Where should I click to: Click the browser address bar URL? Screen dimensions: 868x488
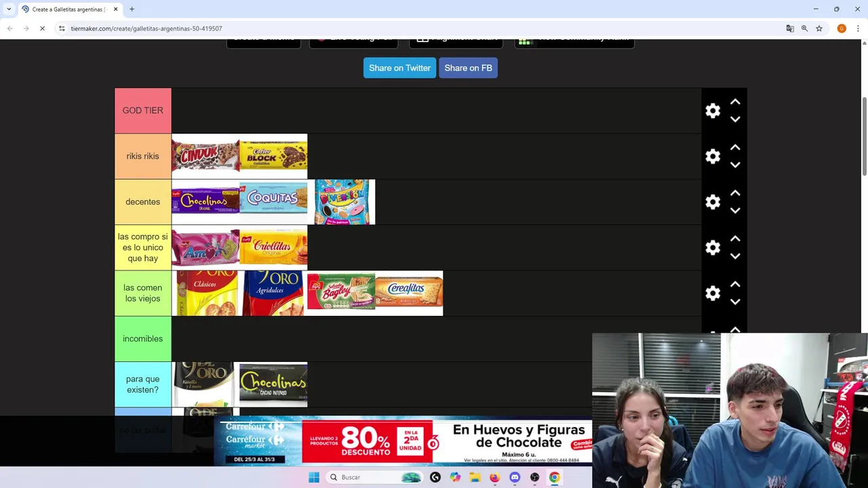coord(146,28)
